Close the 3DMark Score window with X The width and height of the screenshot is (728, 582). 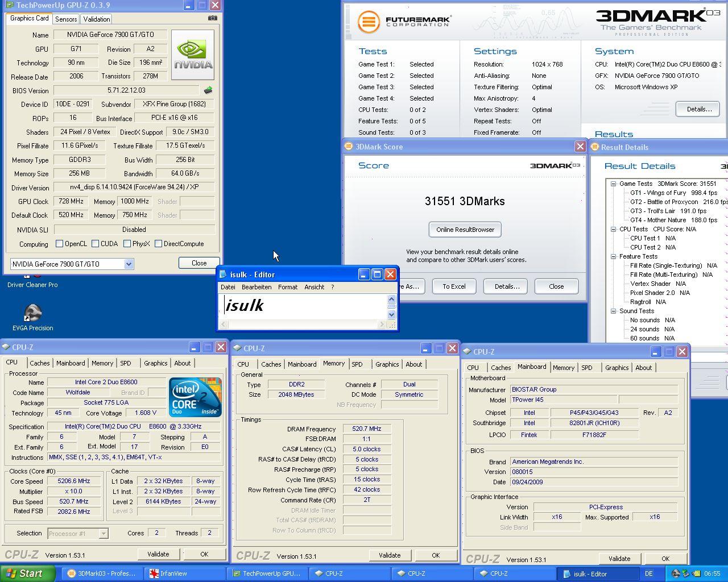(580, 147)
